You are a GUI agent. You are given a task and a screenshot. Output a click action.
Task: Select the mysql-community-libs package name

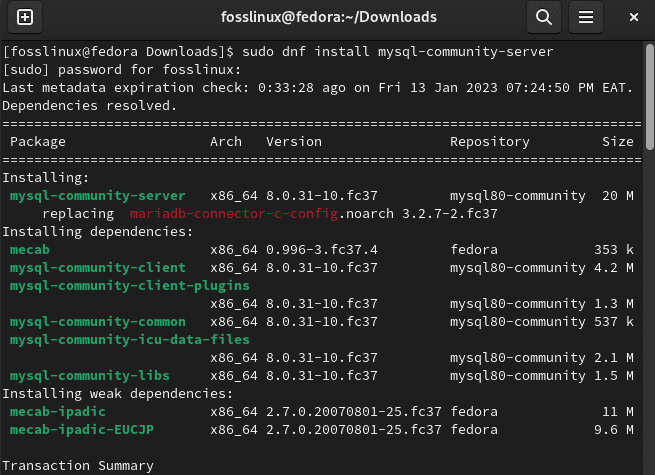point(90,376)
